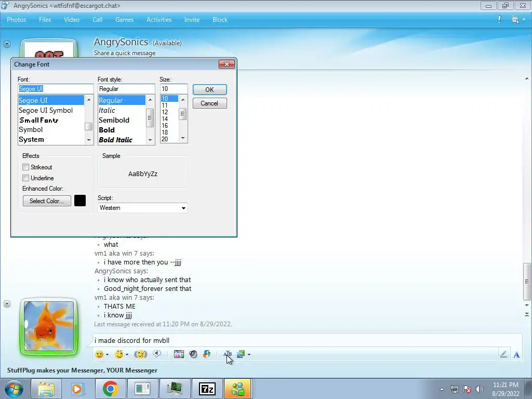The height and width of the screenshot is (399, 532).
Task: Click the Font name input field
Action: 56,89
